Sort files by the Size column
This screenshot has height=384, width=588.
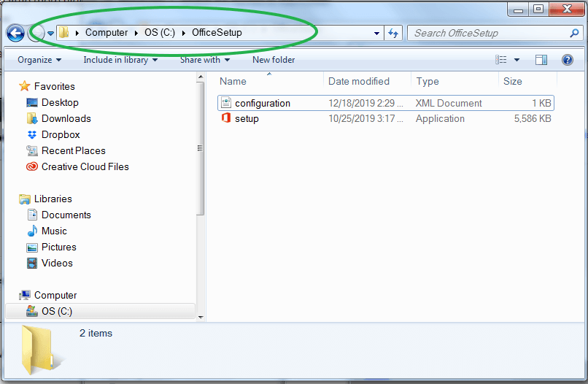click(513, 81)
